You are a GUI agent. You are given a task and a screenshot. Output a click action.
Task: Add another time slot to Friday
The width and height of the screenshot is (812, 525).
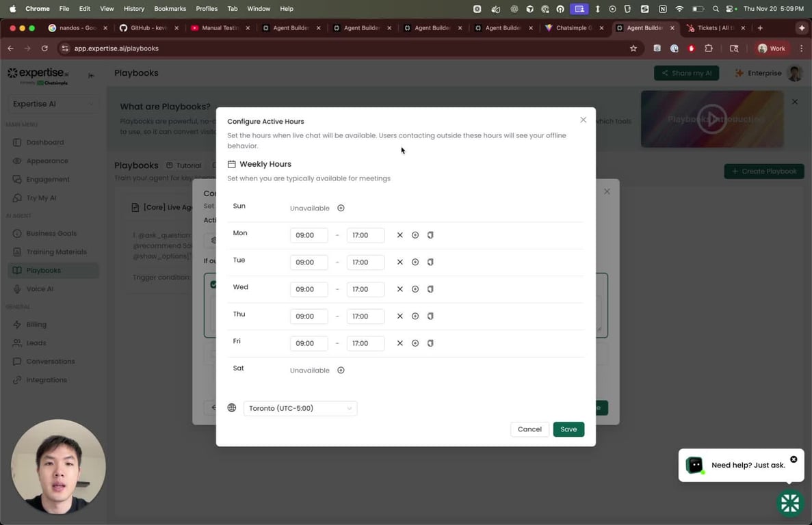click(415, 343)
